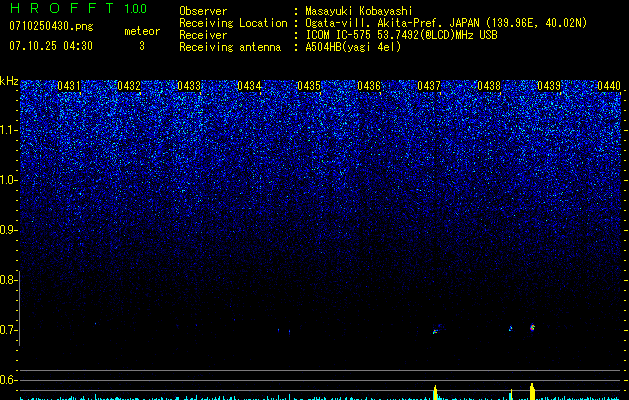Click the 0437 time marker
Viewport: 629px width, 400px height.
(x=429, y=86)
